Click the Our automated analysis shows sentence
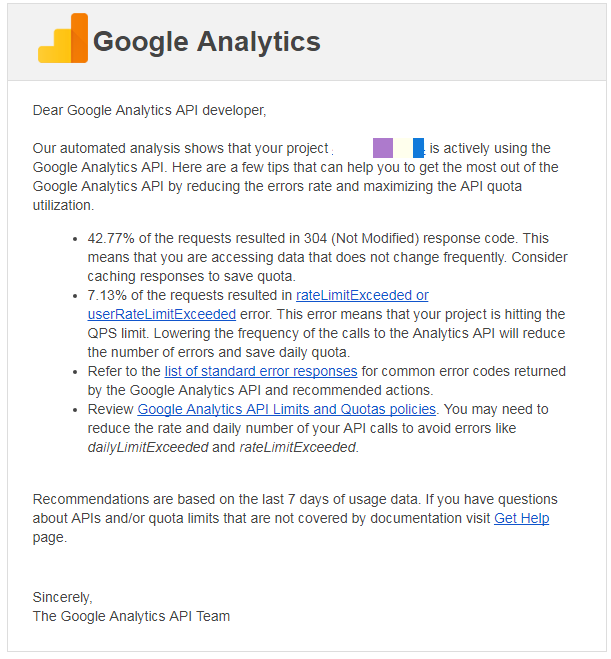Viewport: 611px width, 659px height. (295, 177)
